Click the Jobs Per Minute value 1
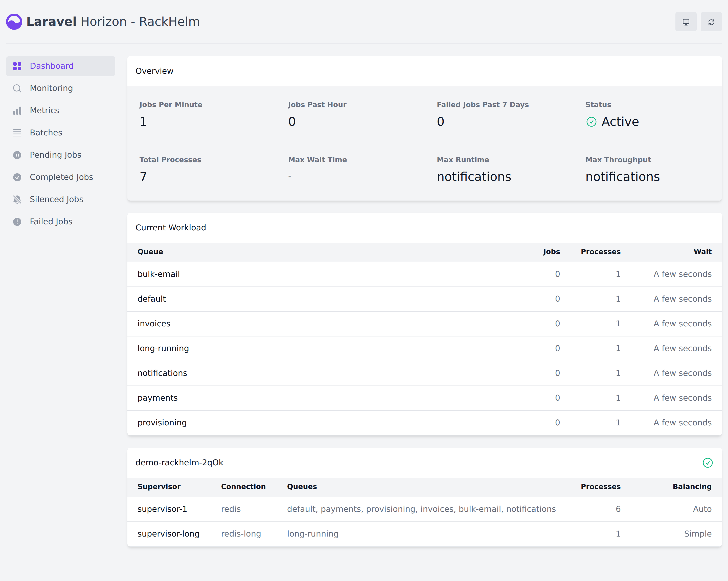The width and height of the screenshot is (728, 581). coord(143,122)
